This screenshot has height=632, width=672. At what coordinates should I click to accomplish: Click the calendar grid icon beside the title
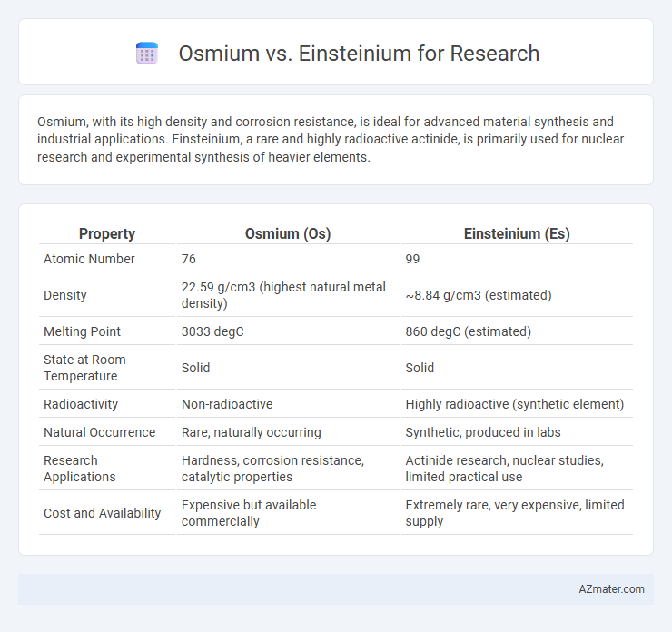click(x=147, y=54)
